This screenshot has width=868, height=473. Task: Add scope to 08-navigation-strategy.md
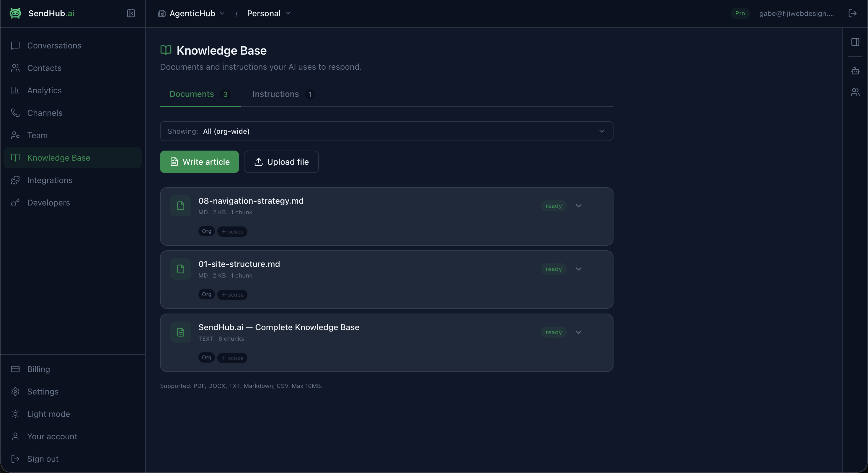coord(233,231)
